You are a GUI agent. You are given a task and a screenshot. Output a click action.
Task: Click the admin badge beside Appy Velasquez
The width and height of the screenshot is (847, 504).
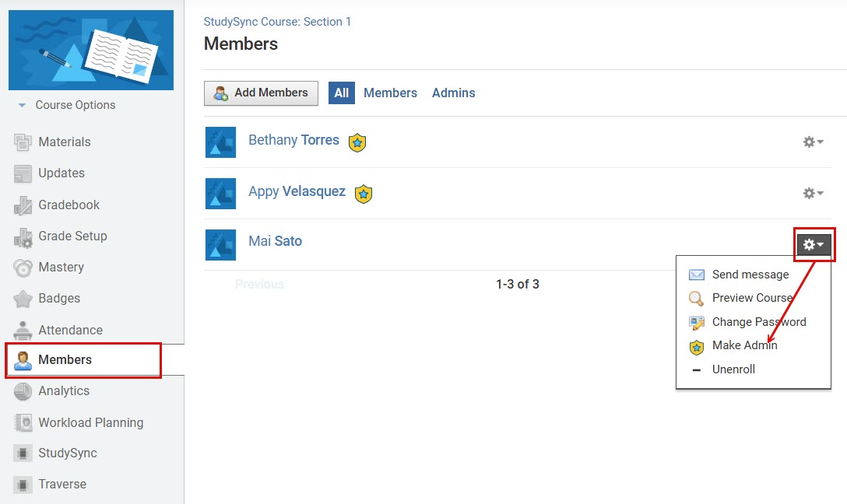[x=364, y=194]
